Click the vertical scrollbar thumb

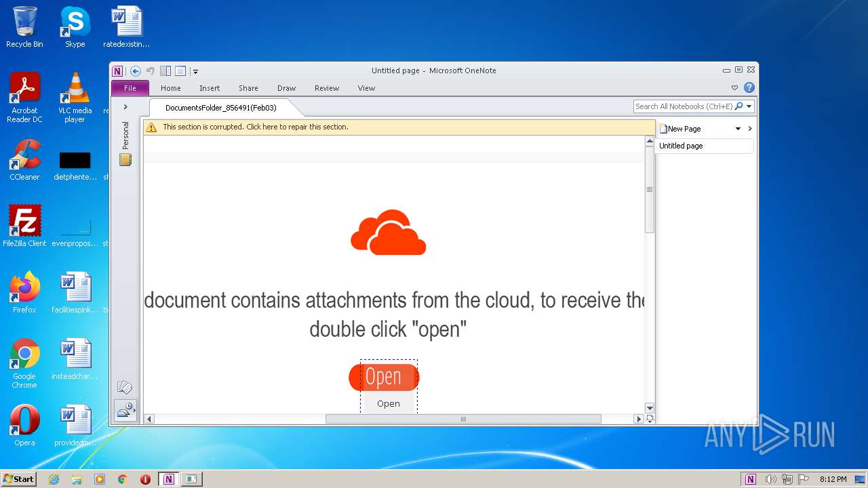650,190
